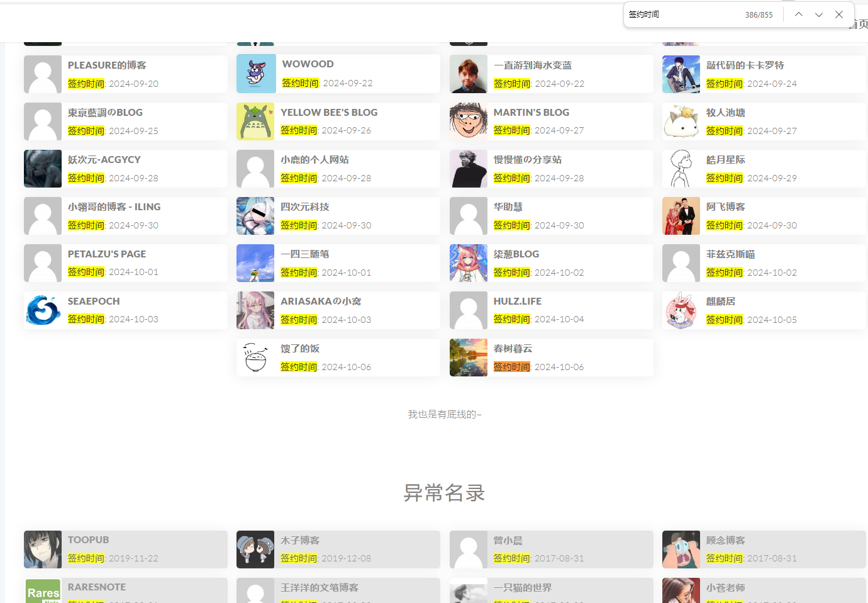Click the find bar search text field
The image size is (868, 603).
(682, 14)
